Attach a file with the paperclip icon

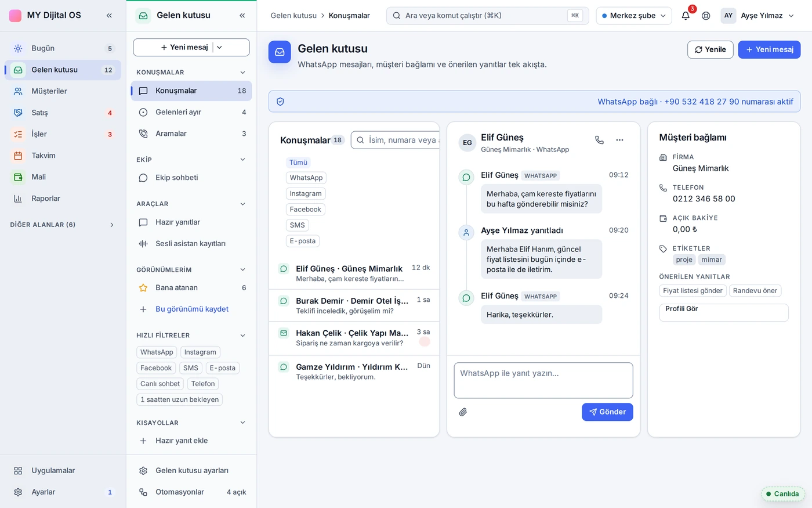tap(463, 412)
